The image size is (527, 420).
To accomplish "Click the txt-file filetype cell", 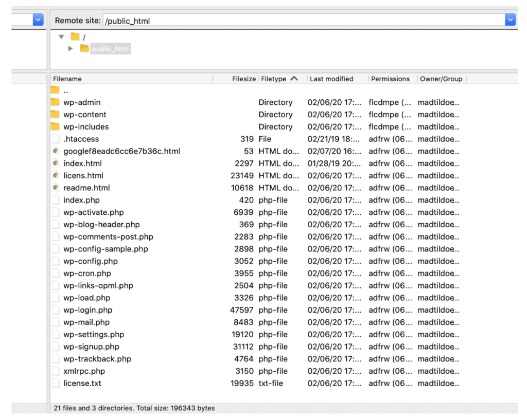I will (271, 383).
